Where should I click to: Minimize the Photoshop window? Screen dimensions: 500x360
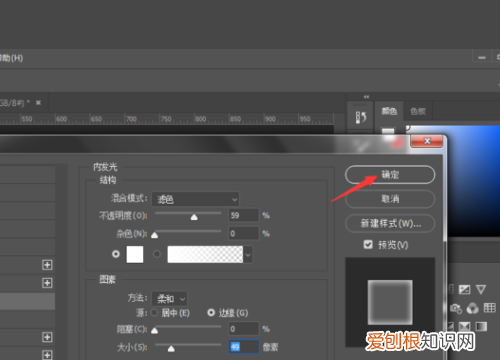pyautogui.click(x=482, y=57)
